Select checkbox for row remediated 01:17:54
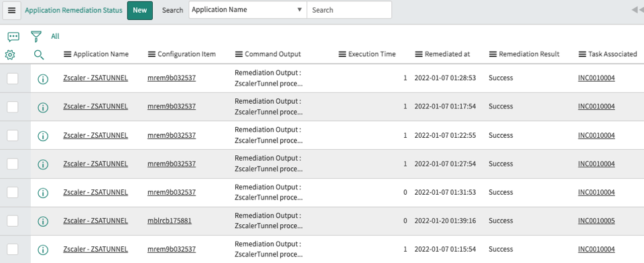 pyautogui.click(x=12, y=106)
